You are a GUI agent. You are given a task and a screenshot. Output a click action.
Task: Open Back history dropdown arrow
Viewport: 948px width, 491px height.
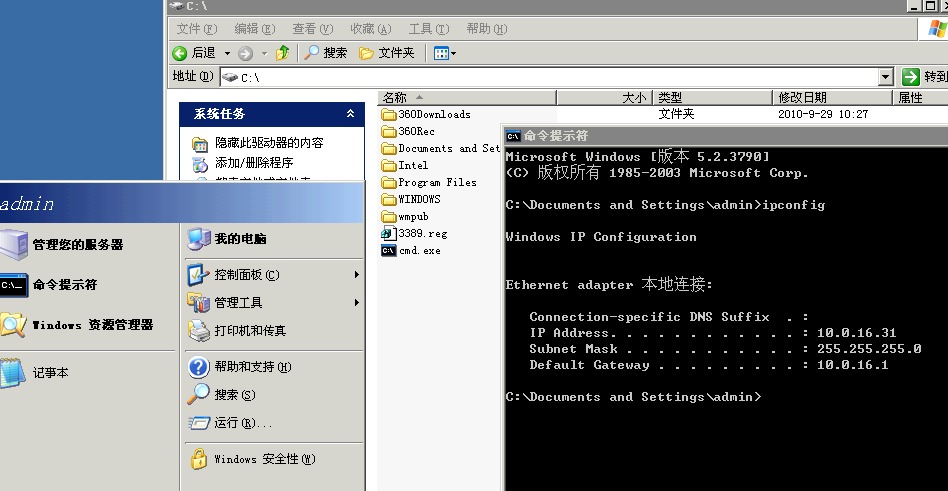[x=227, y=54]
